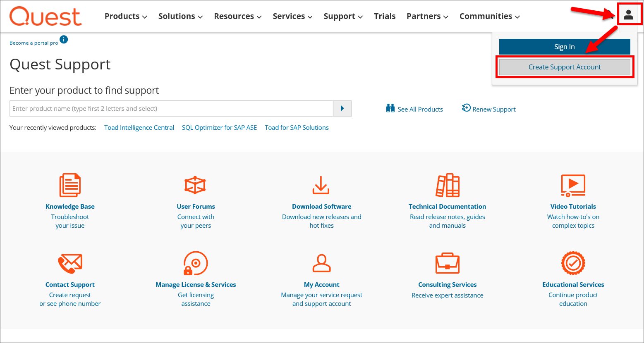
Task: Click the Video Tutorials play icon
Action: click(573, 185)
